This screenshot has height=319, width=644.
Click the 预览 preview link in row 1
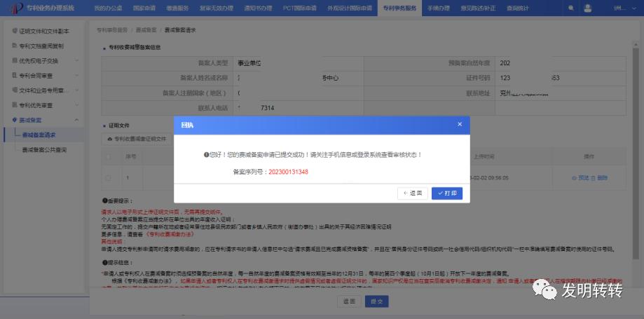(x=584, y=178)
